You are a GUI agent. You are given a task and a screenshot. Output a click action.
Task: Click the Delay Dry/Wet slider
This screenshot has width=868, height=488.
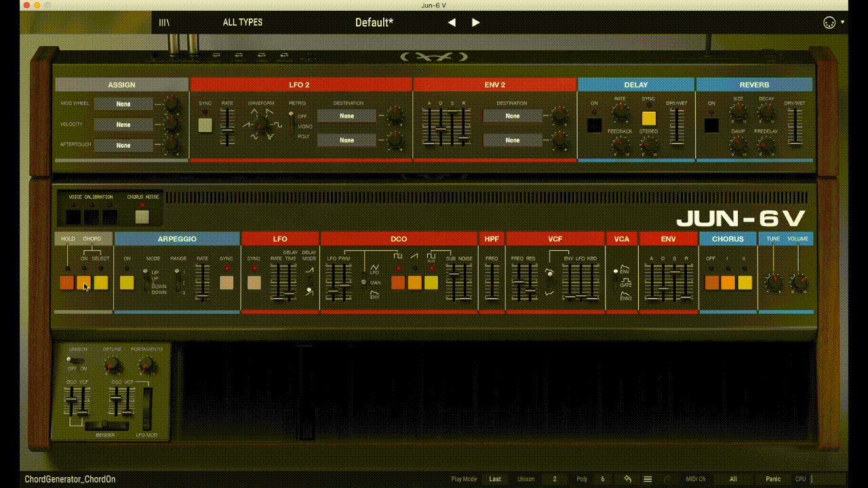click(677, 126)
